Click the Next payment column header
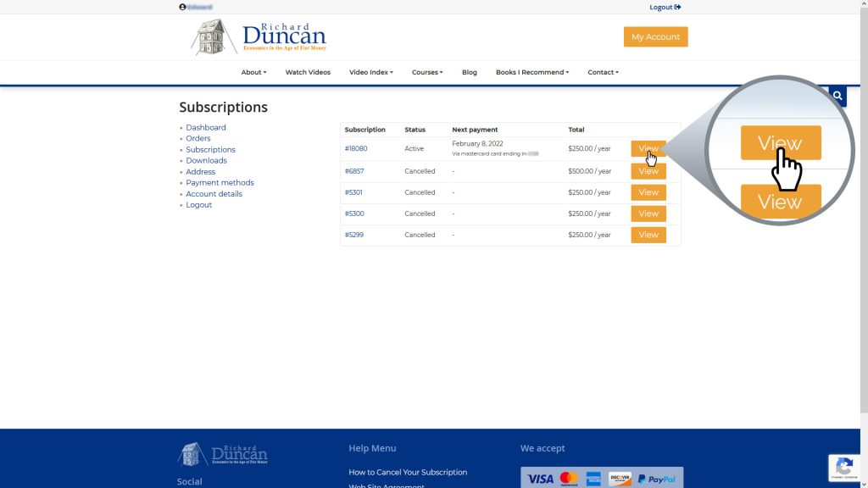Screen dimensions: 868x488 tap(475, 130)
